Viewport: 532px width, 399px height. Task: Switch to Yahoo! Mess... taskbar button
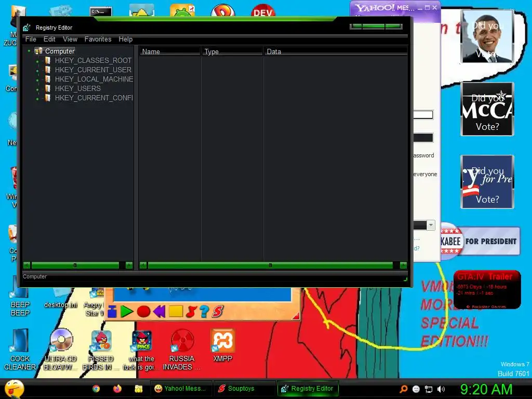point(181,389)
